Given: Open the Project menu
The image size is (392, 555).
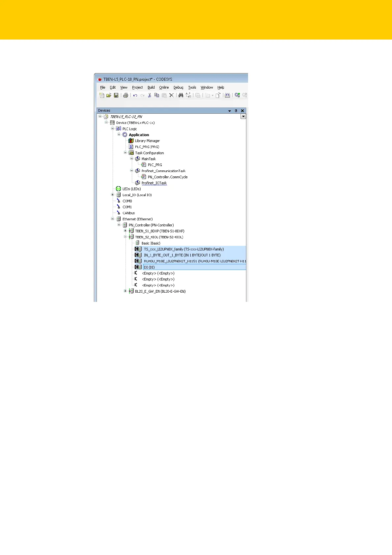Looking at the screenshot, I should pyautogui.click(x=137, y=87).
